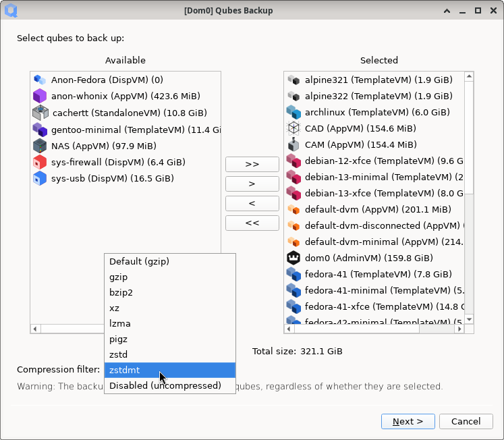Click the default-dvm-minimal icon
Image resolution: width=504 pixels, height=440 pixels.
pos(293,242)
